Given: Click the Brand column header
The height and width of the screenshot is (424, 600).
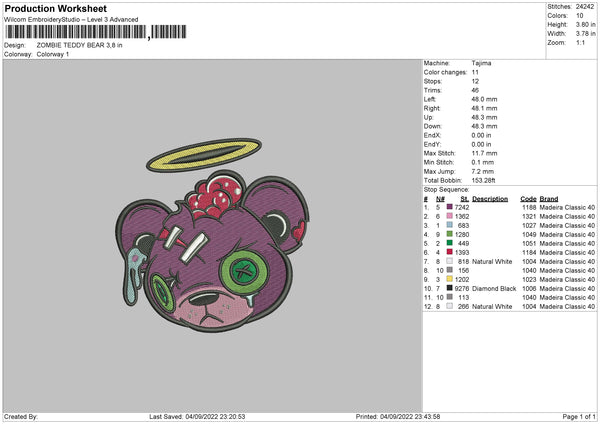Looking at the screenshot, I should (549, 199).
